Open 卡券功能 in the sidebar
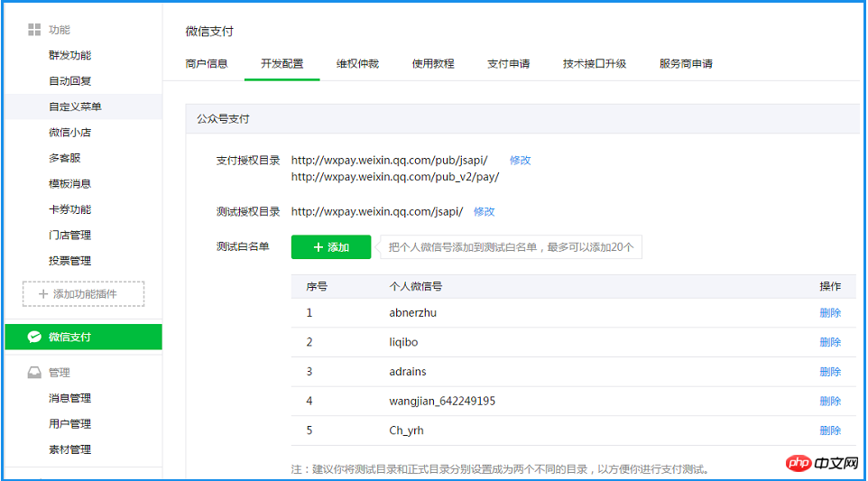Image resolution: width=868 pixels, height=481 pixels. pyautogui.click(x=69, y=209)
